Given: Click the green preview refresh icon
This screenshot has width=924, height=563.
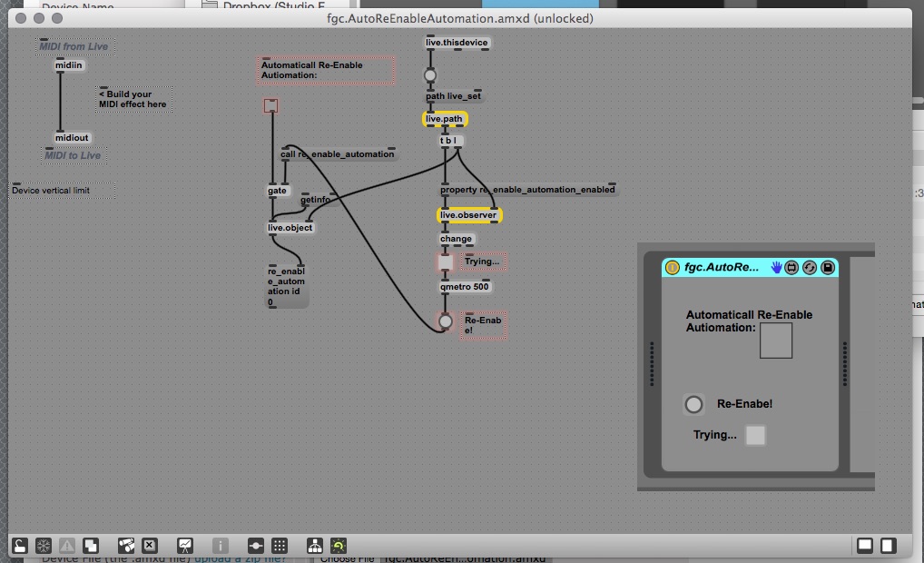Looking at the screenshot, I should coord(338,546).
